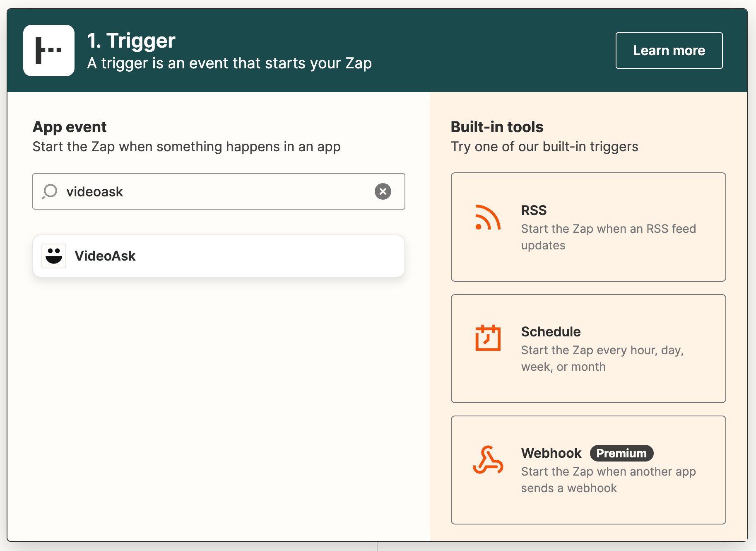The width and height of the screenshot is (756, 551).
Task: Click the Premium badge next to Webhook
Action: point(621,453)
